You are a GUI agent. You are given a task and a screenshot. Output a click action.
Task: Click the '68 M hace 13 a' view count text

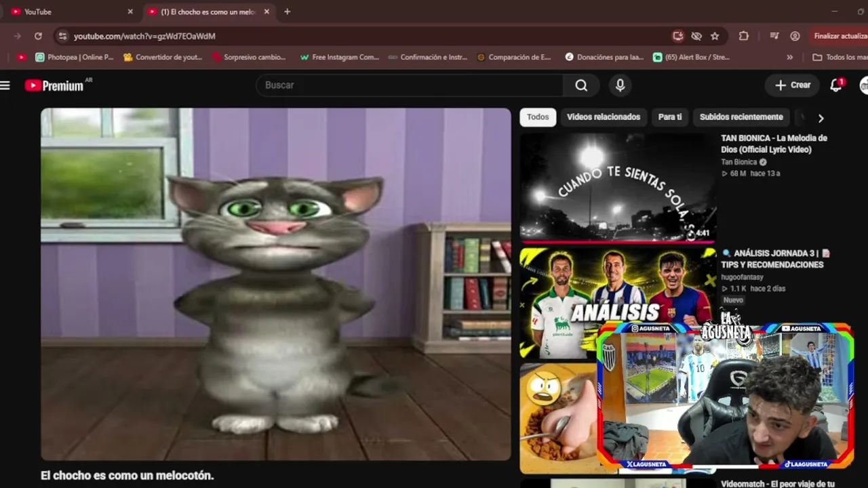751,174
